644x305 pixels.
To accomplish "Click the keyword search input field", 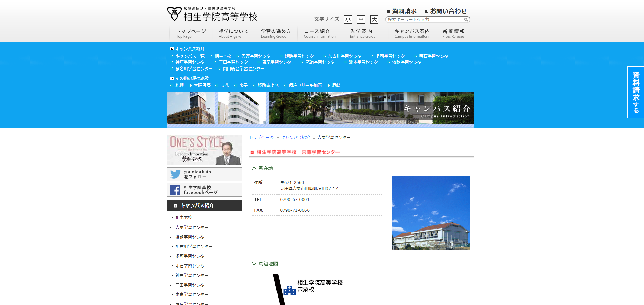I will pyautogui.click(x=424, y=20).
